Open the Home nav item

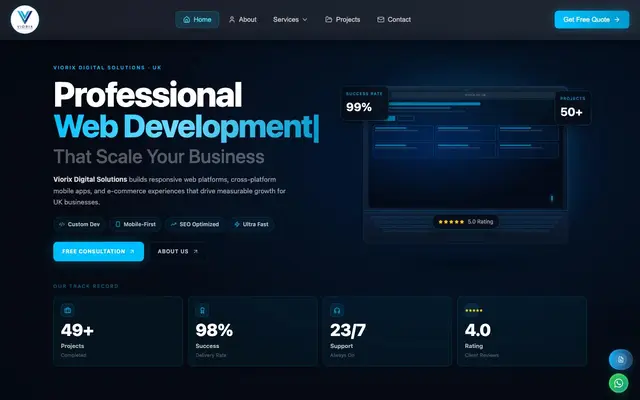click(197, 20)
